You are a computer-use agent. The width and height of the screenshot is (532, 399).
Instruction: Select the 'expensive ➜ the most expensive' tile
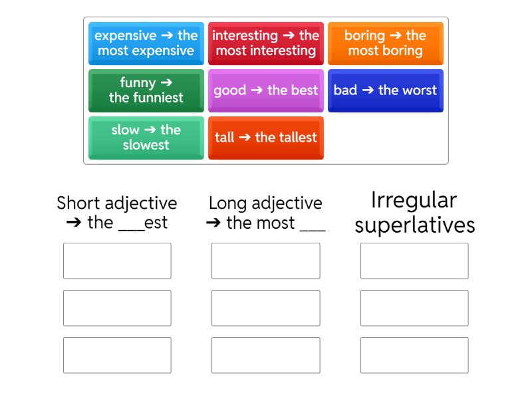pyautogui.click(x=146, y=44)
